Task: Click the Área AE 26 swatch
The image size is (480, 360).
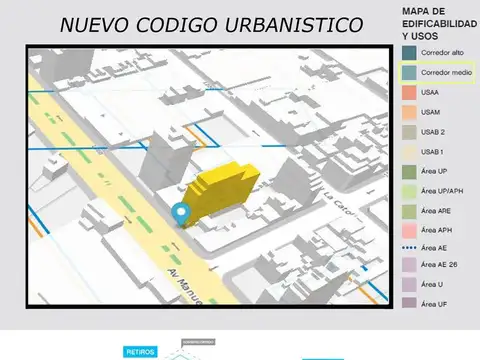Action: [x=409, y=265]
